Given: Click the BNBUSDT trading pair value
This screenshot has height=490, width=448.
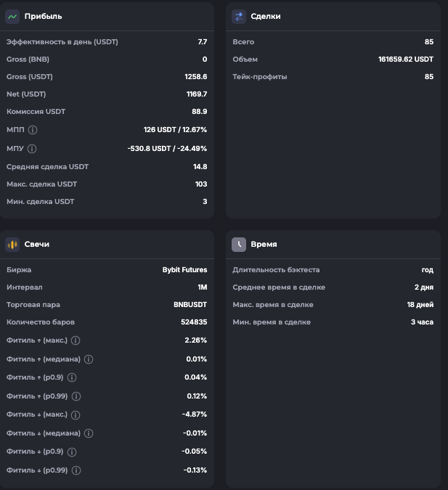Looking at the screenshot, I should [190, 305].
